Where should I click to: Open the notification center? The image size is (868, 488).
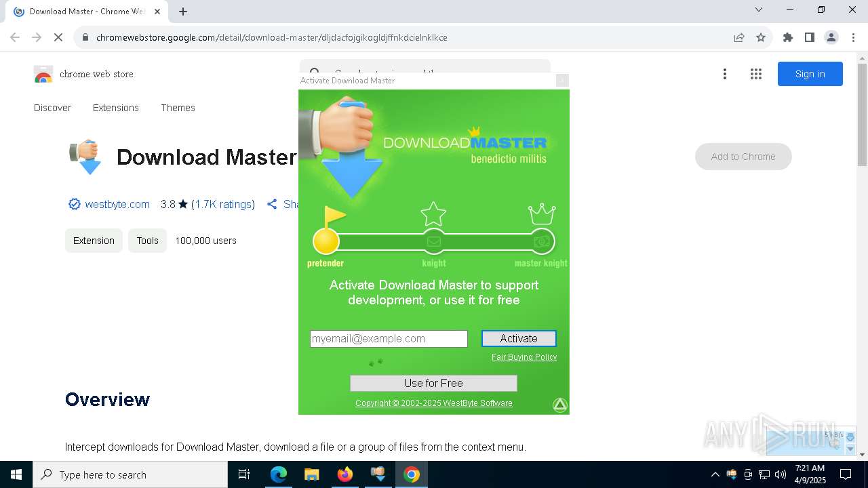pyautogui.click(x=846, y=474)
